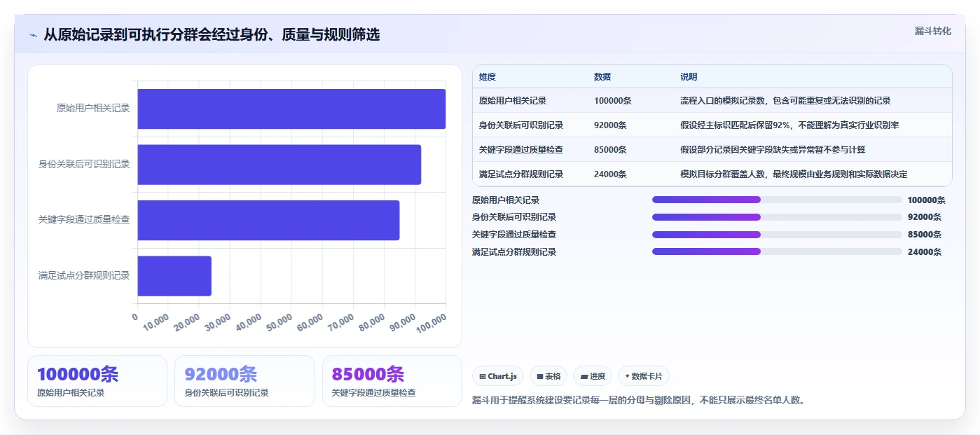Open the 85000条 关键字段通过质量检查 data card
980x435 pixels.
[392, 381]
